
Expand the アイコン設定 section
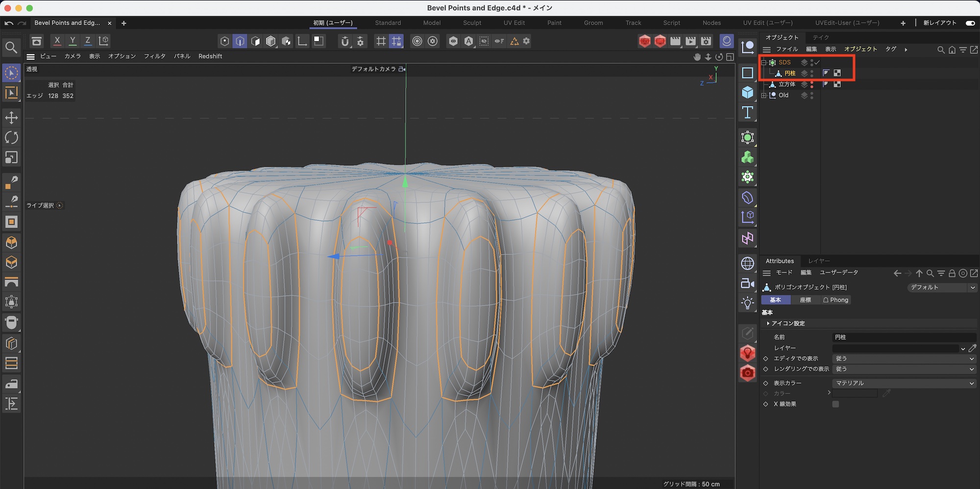tap(768, 324)
